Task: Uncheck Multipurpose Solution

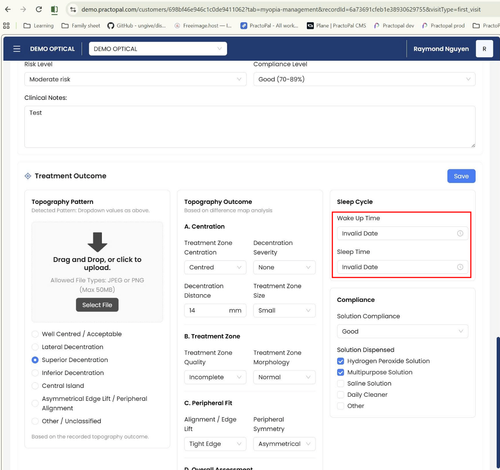Action: (x=340, y=372)
